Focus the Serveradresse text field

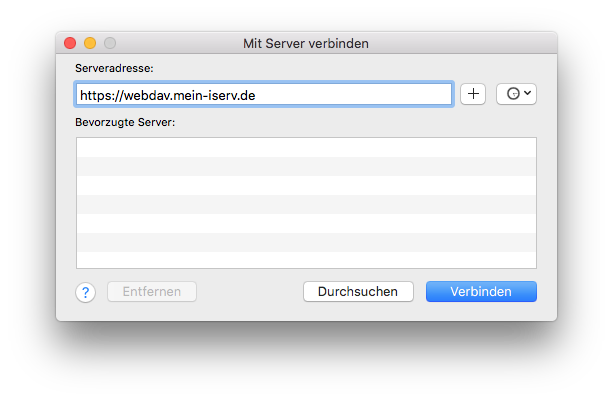264,94
